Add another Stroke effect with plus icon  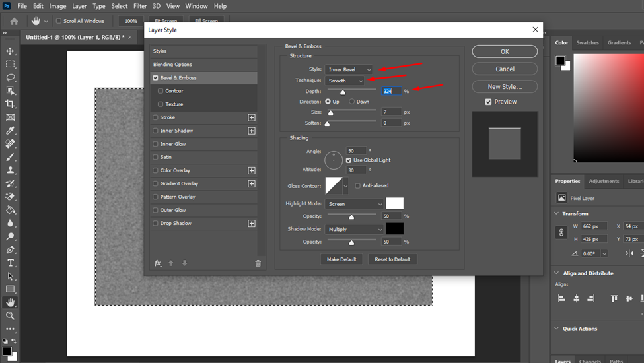tap(252, 117)
